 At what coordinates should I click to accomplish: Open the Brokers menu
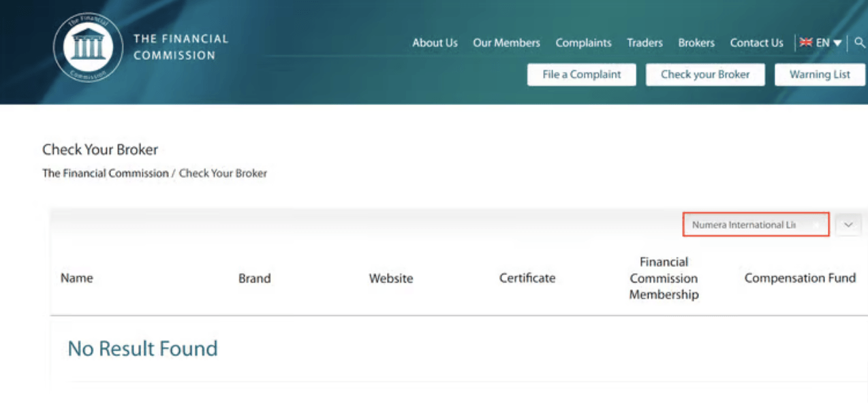coord(696,42)
